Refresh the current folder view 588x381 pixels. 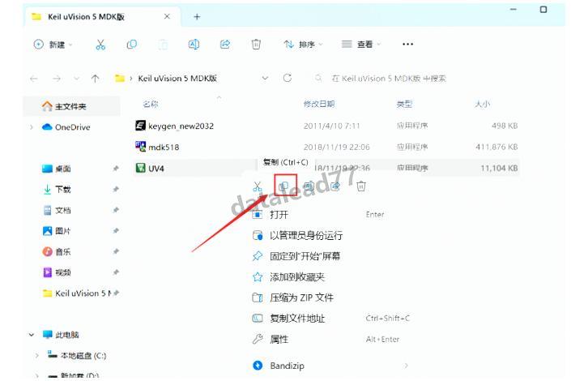[288, 78]
